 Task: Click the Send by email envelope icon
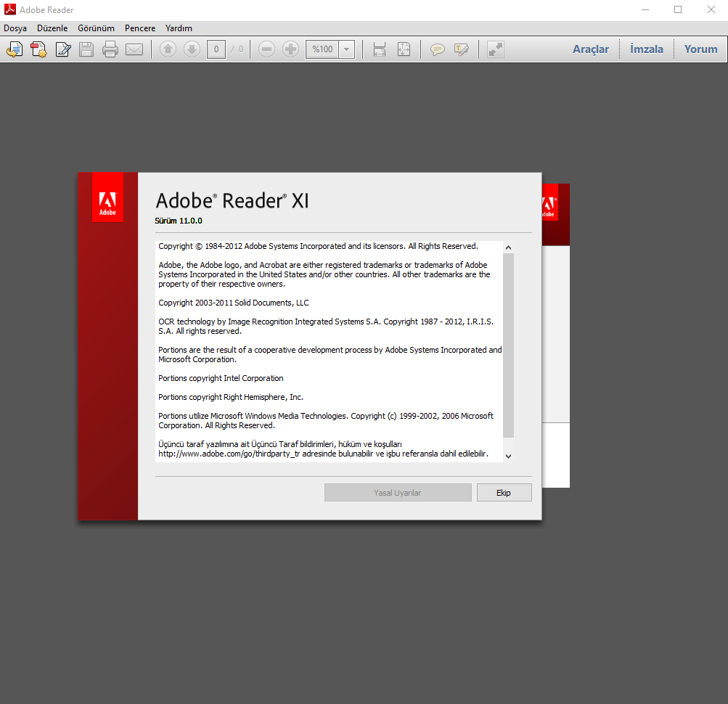[134, 49]
